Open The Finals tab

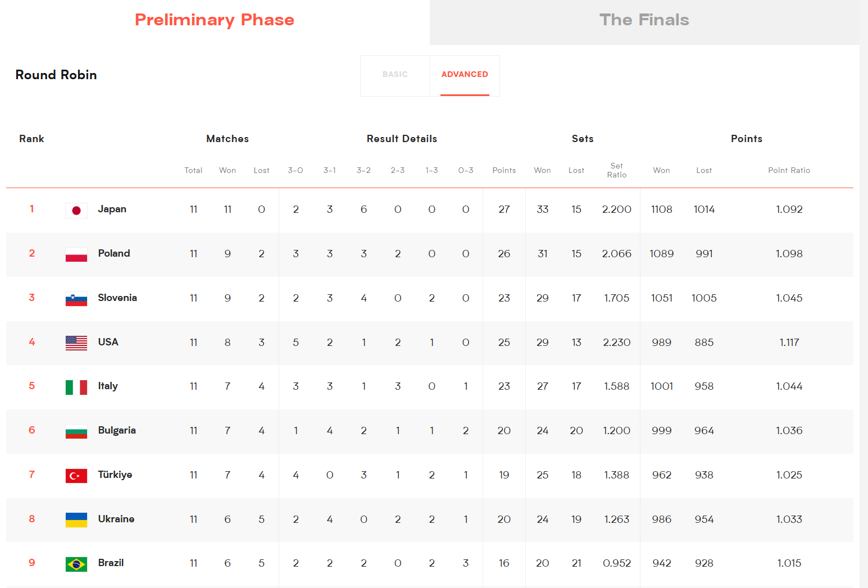click(x=644, y=20)
